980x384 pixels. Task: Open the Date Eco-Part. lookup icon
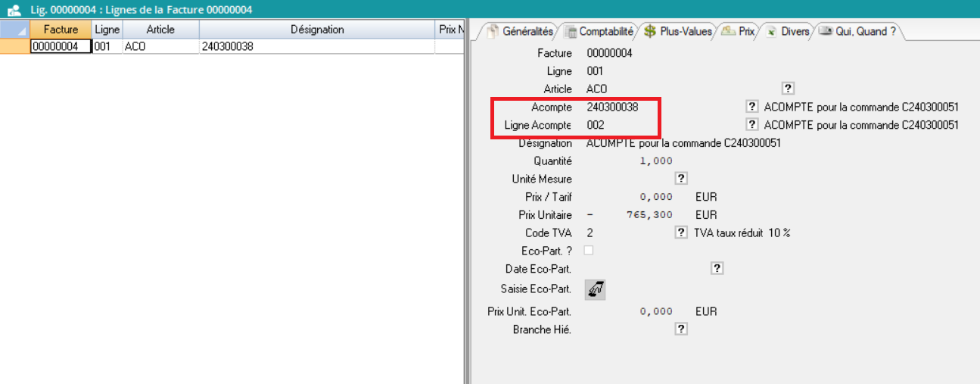pyautogui.click(x=717, y=268)
